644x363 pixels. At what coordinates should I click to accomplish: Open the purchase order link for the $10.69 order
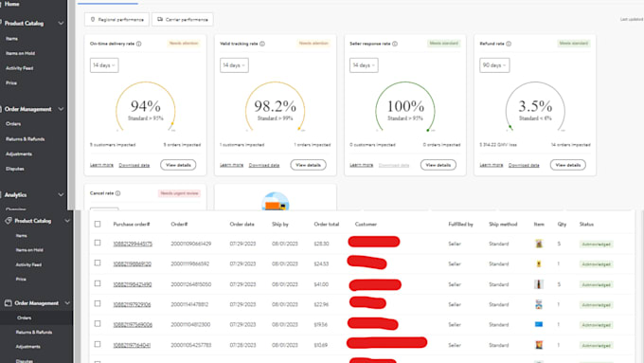pos(132,345)
